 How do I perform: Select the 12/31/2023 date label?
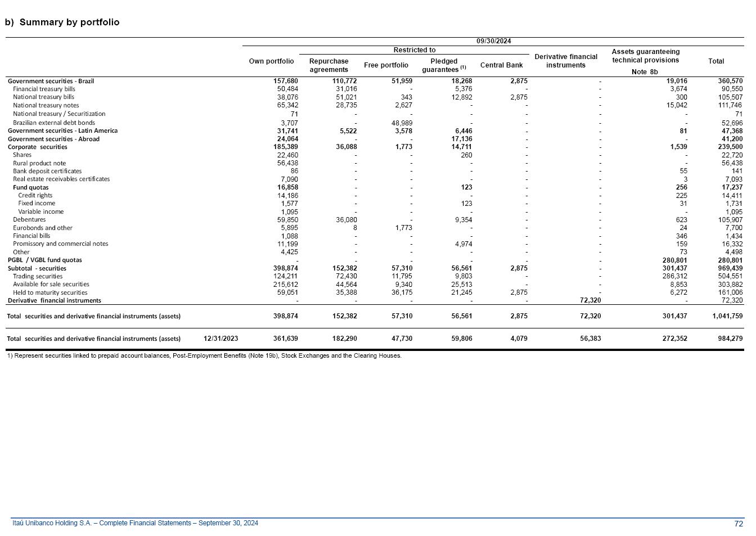[x=220, y=339]
